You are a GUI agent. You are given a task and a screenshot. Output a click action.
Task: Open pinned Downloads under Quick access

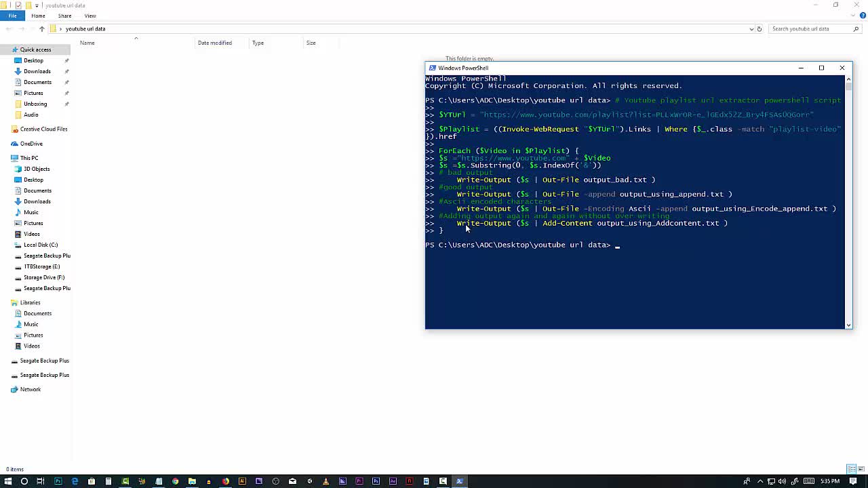click(37, 71)
